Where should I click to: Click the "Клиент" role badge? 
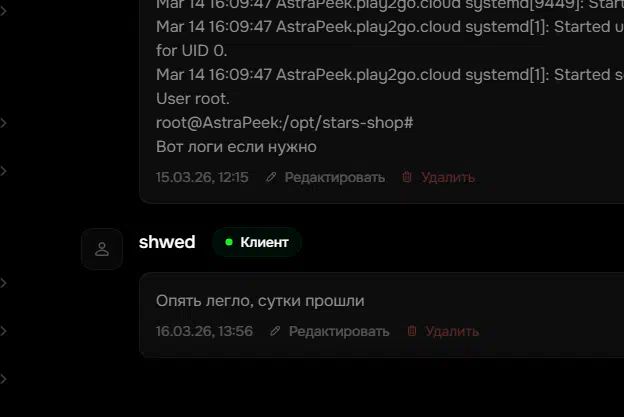tap(257, 242)
